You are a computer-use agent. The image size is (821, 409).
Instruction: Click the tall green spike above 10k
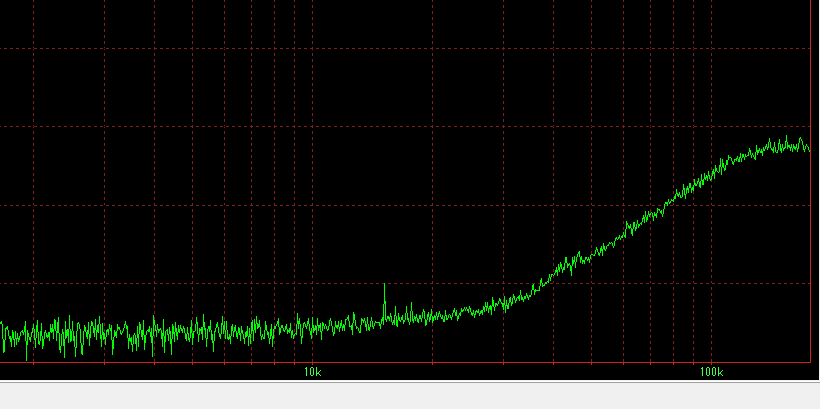384,303
